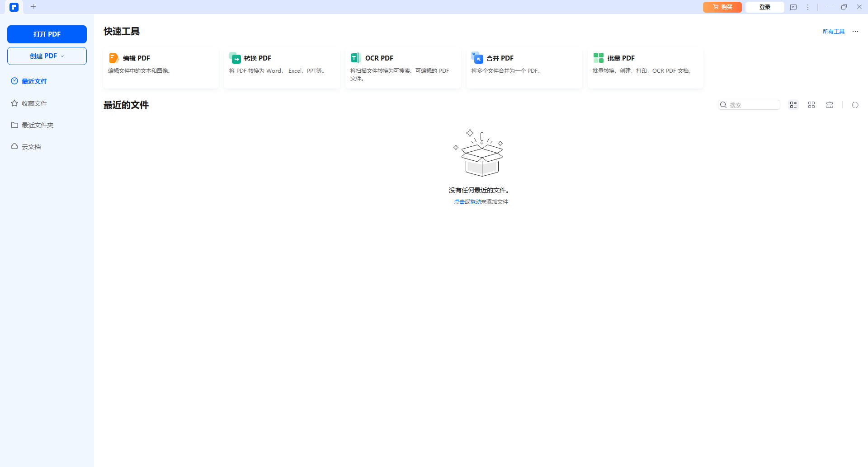Go to 云文档 in the sidebar
This screenshot has height=467, width=868.
(x=31, y=147)
